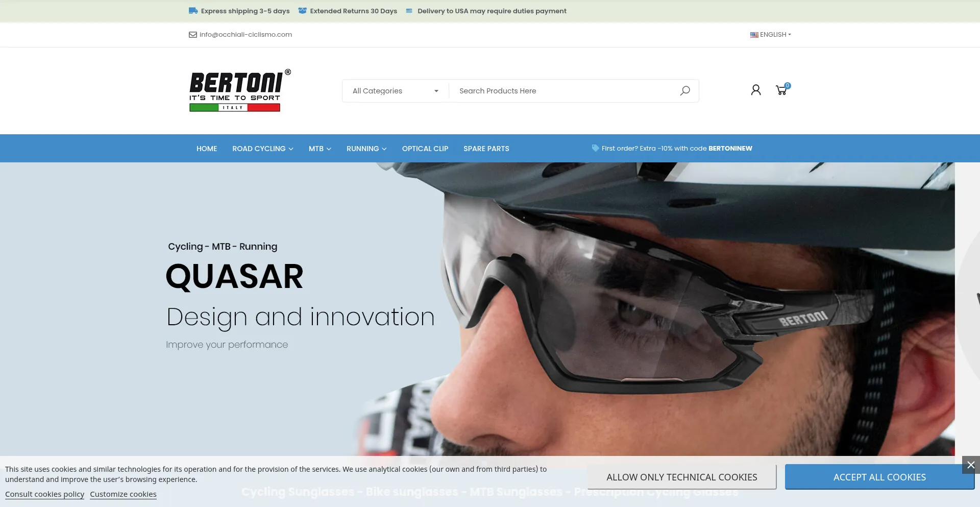Screen dimensions: 980x507
Task: Open the All Categories dropdown
Action: click(x=396, y=91)
